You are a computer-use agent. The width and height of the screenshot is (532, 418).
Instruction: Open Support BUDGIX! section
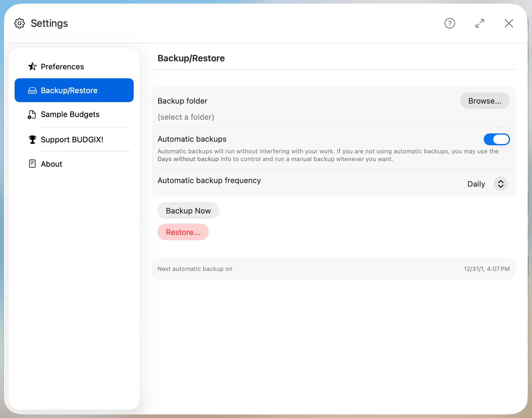74,139
